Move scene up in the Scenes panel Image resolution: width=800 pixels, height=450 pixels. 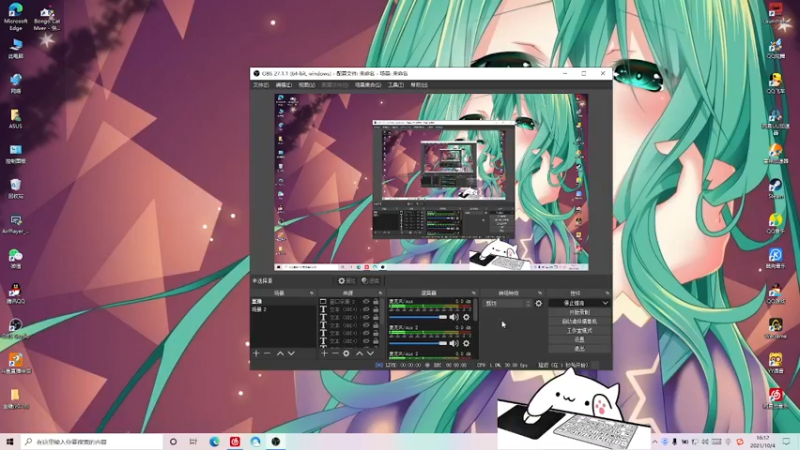click(280, 353)
